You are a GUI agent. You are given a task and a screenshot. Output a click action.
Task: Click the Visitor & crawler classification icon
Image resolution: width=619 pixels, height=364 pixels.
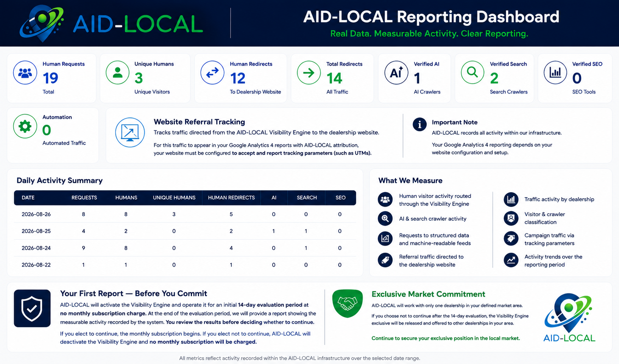coord(511,218)
